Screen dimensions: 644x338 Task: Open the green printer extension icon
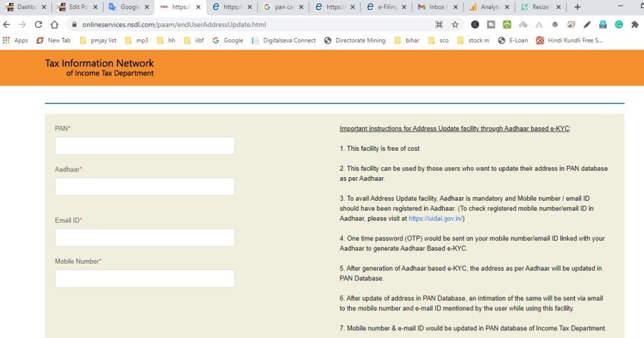(507, 25)
